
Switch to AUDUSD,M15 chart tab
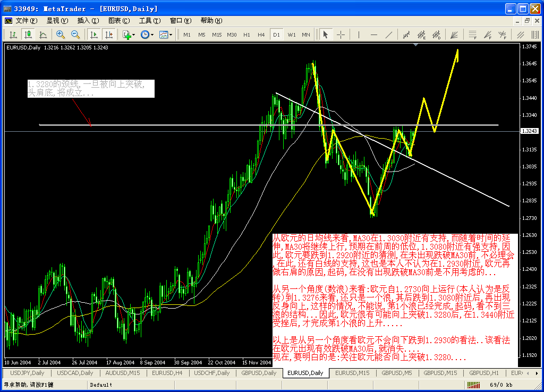[123, 373]
